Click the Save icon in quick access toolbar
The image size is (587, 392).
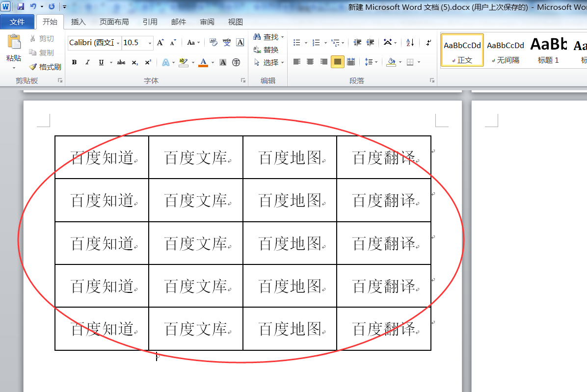point(21,6)
